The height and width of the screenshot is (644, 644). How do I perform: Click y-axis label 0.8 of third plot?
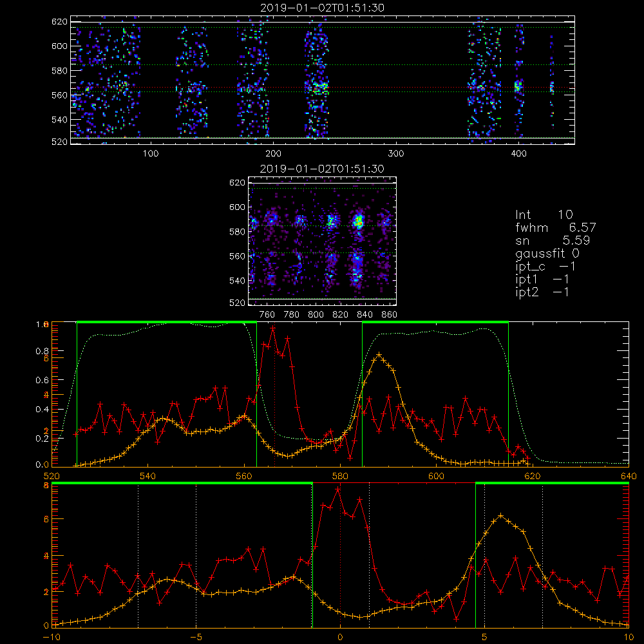[x=42, y=351]
